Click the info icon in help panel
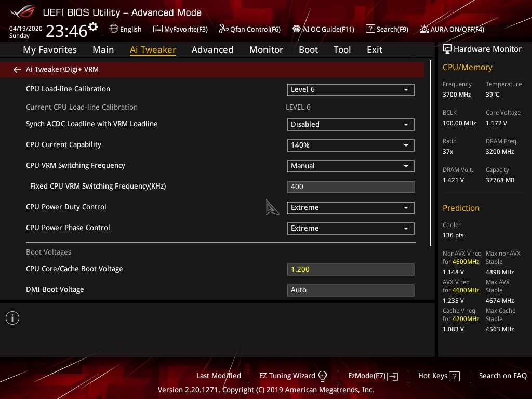Viewport: 532px width, 399px height. click(12, 318)
